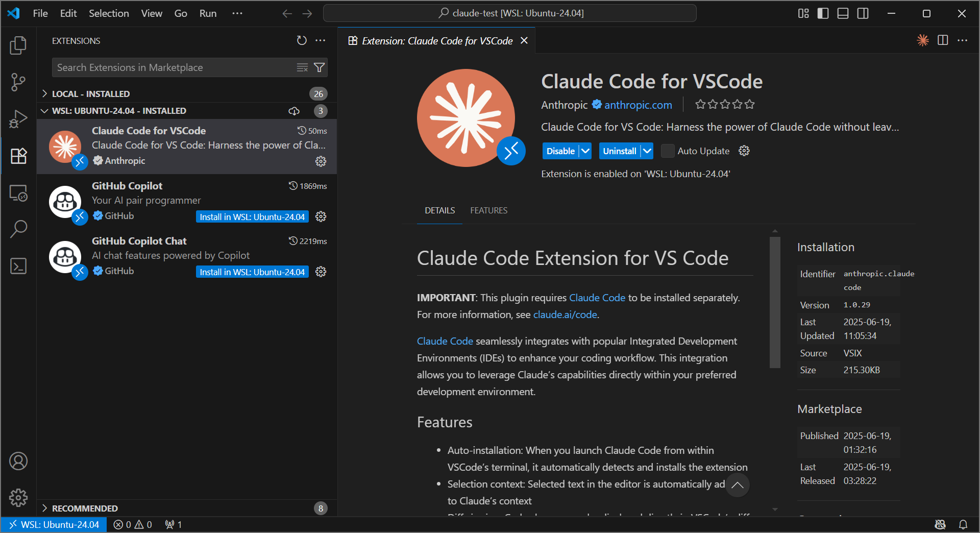Image resolution: width=980 pixels, height=533 pixels.
Task: Go forward in navigation history
Action: [307, 13]
